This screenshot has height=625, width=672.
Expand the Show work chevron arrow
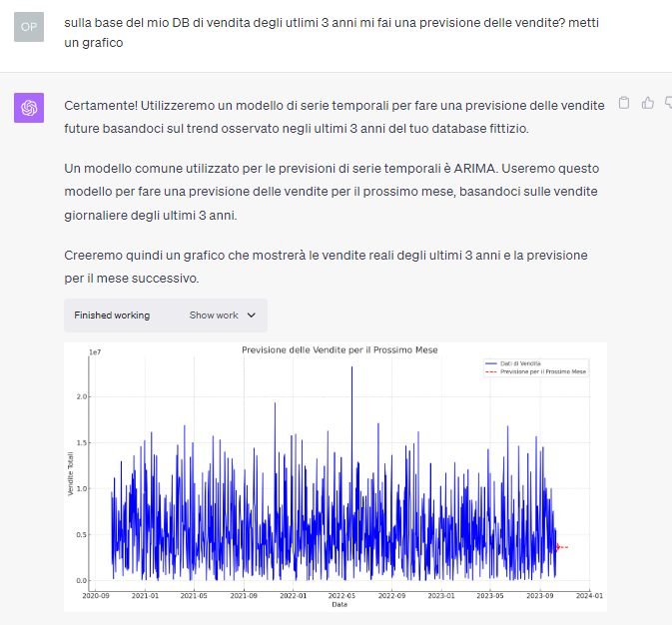coord(252,315)
